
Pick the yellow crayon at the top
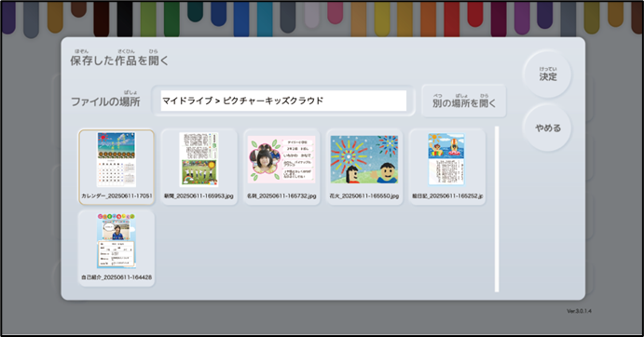382,19
